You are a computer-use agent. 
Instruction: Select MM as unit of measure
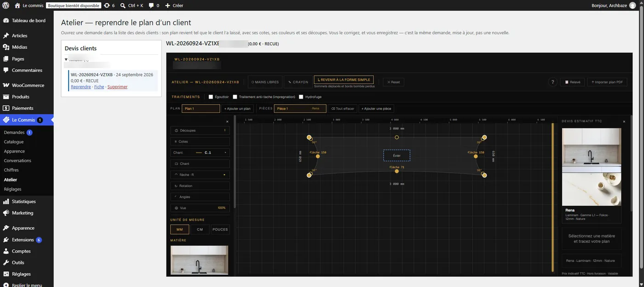[179, 229]
